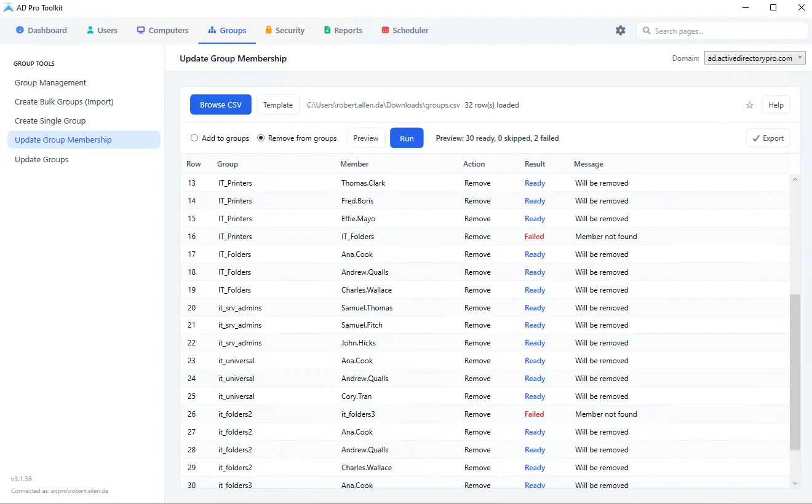The height and width of the screenshot is (504, 812).
Task: Click Samuel.Fitch member cell
Action: tap(362, 325)
